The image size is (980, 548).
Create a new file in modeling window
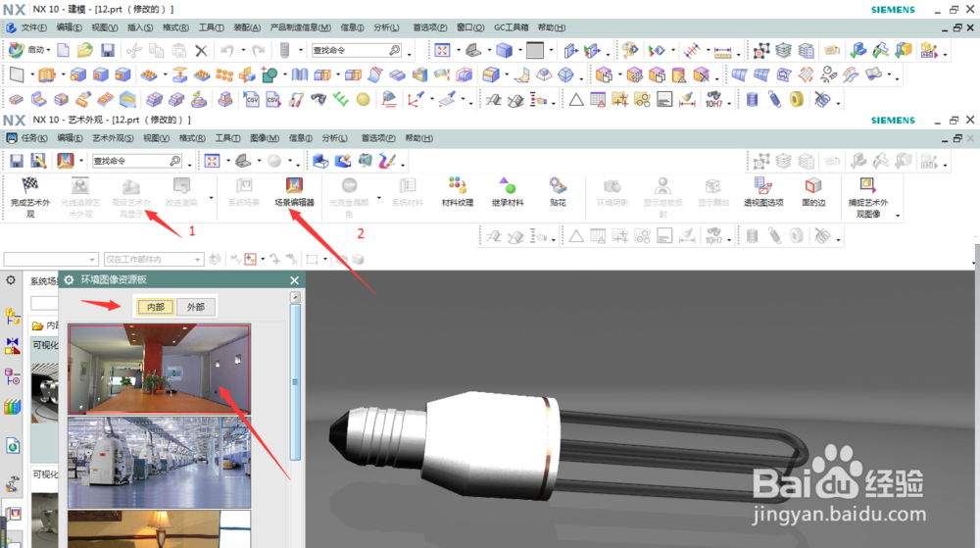coord(63,50)
